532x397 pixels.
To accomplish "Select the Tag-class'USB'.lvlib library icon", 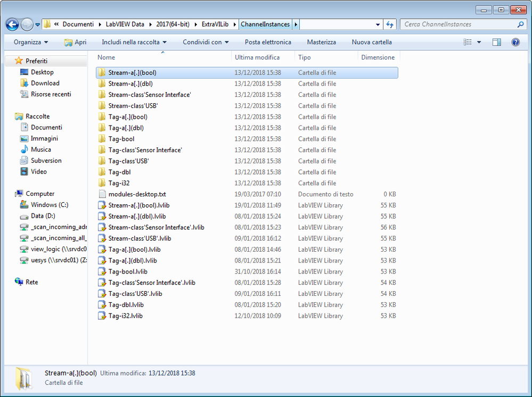I will tap(102, 294).
